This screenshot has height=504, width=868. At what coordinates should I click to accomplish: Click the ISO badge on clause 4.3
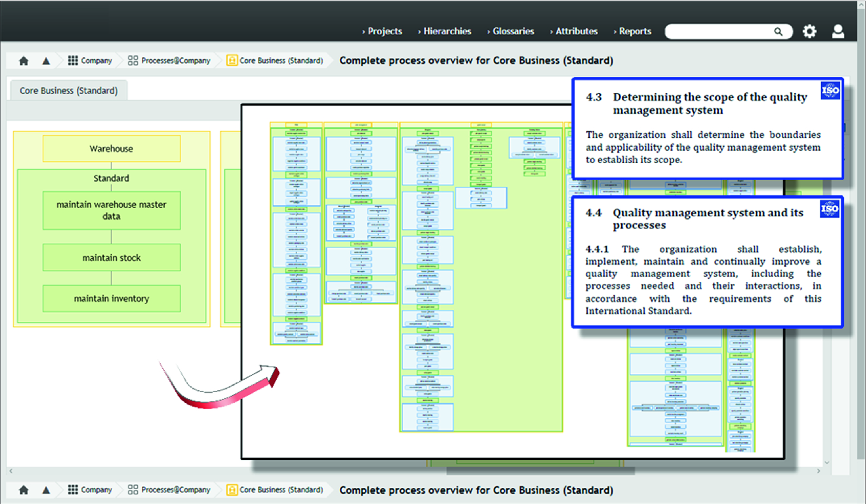[831, 90]
